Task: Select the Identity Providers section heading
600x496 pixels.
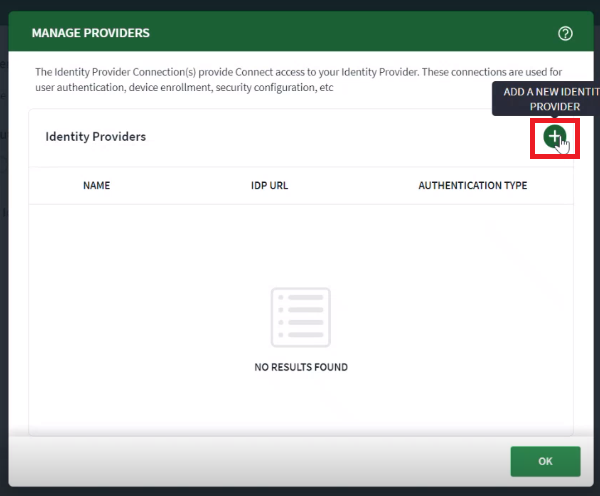Action: click(x=95, y=137)
